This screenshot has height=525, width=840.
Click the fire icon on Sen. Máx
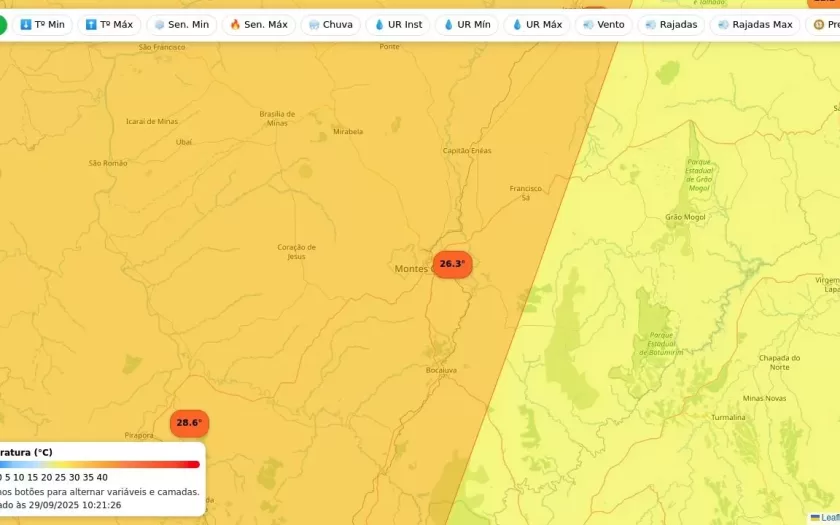[x=236, y=25]
